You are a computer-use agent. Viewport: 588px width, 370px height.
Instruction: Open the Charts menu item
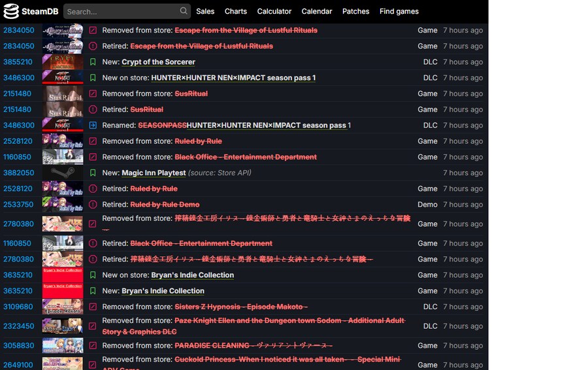(235, 11)
